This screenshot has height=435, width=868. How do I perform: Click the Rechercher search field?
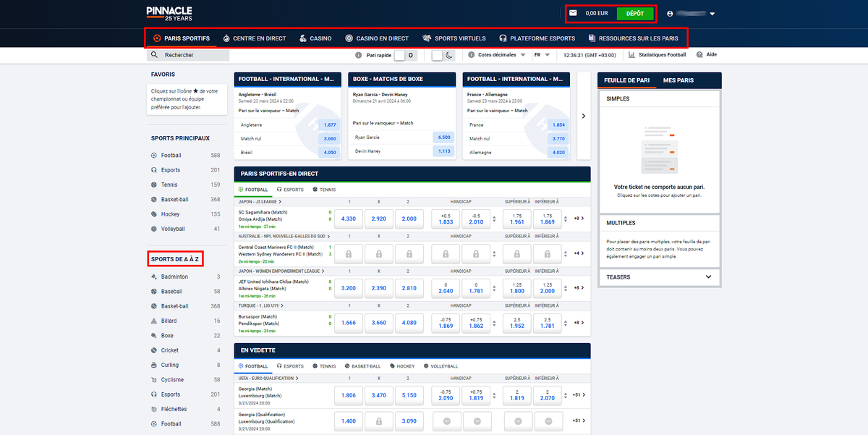189,55
